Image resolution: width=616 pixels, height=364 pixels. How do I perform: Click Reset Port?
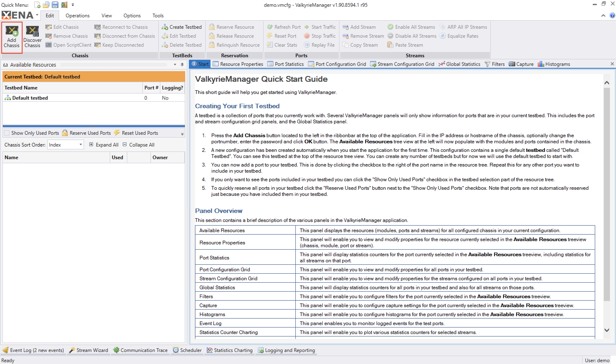pos(281,36)
